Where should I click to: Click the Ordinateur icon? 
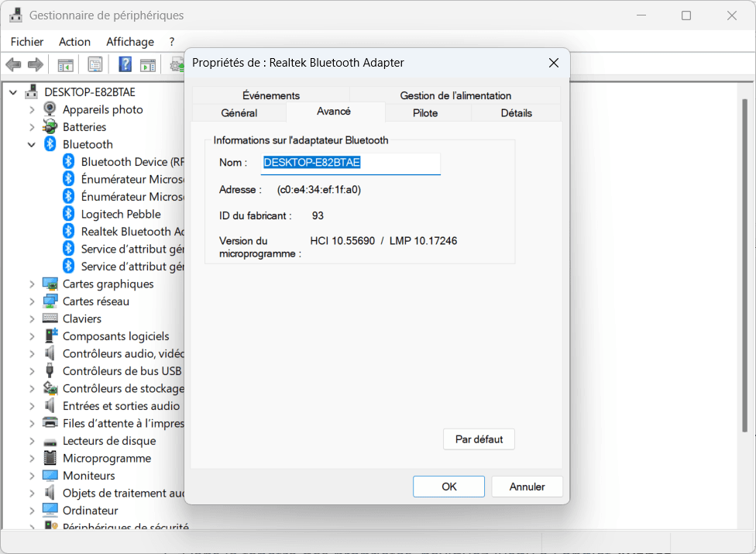(50, 510)
